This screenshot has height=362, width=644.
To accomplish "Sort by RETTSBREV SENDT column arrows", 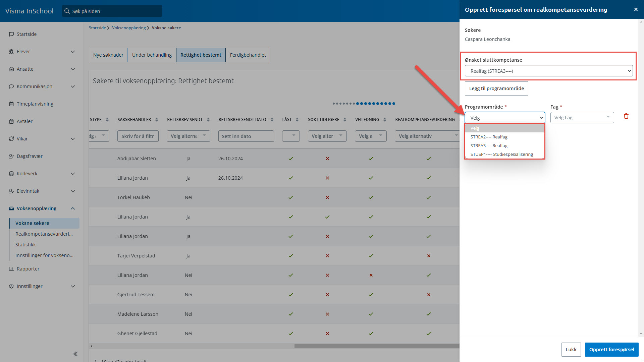I will coord(208,120).
